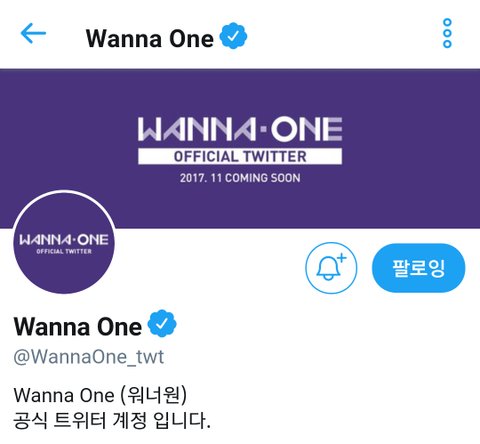Click verified badge in the top title

click(233, 36)
